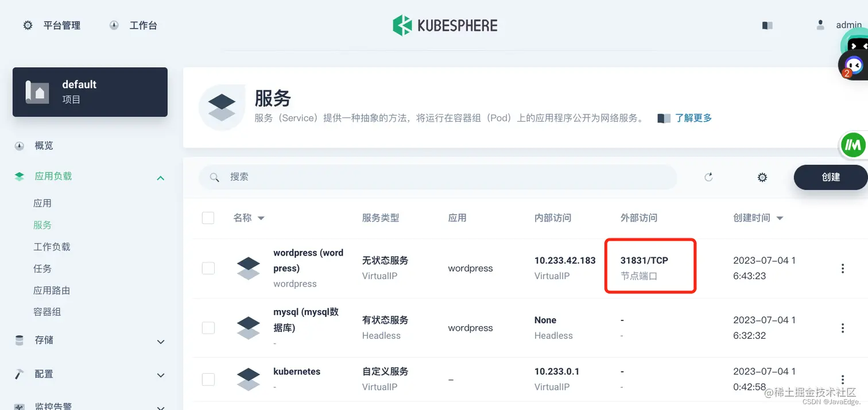The image size is (868, 410).
Task: Click the 服务类型 column header
Action: (381, 218)
